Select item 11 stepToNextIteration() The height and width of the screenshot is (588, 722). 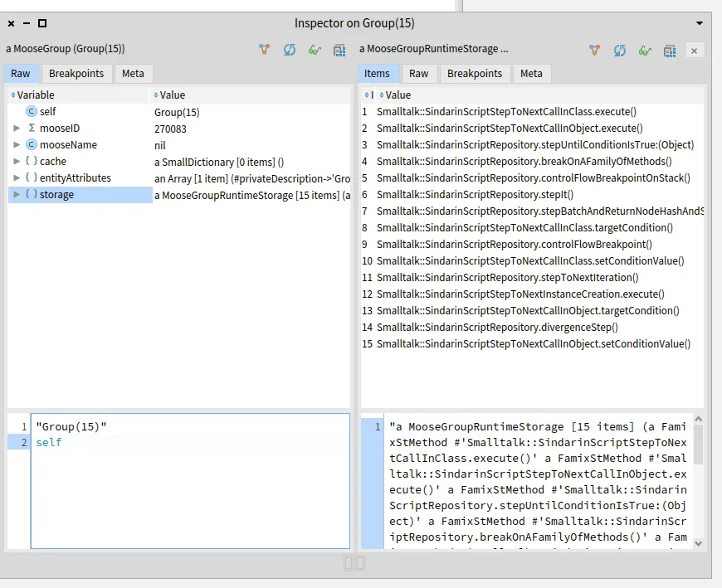point(532,278)
